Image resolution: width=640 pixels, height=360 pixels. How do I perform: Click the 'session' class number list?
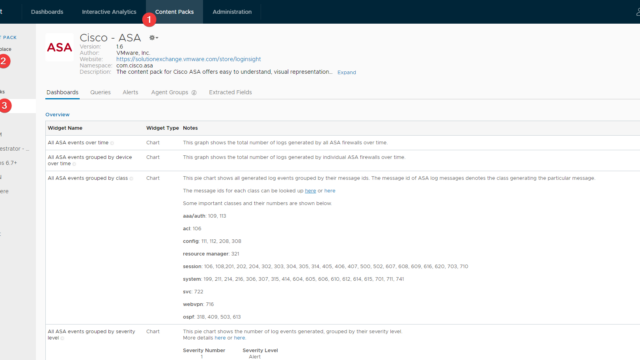click(325, 267)
